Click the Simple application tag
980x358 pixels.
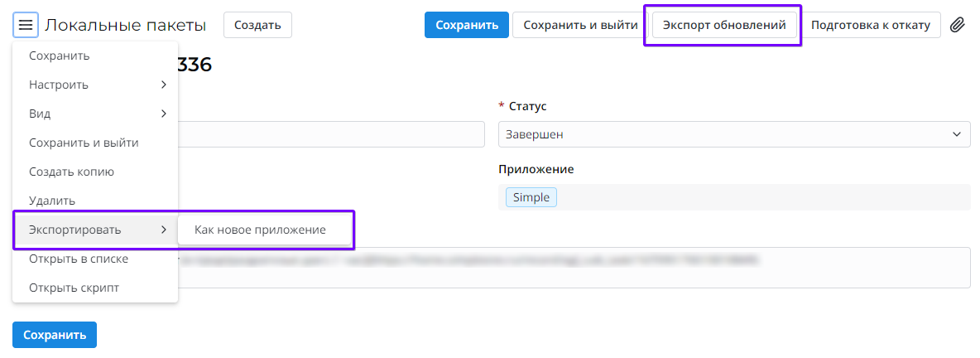tap(531, 197)
